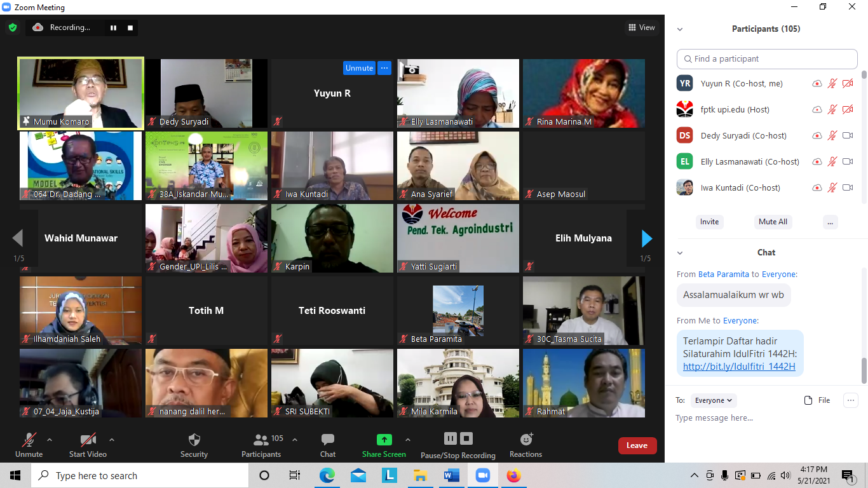Open the View layout menu
The height and width of the screenshot is (488, 868).
pyautogui.click(x=641, y=27)
